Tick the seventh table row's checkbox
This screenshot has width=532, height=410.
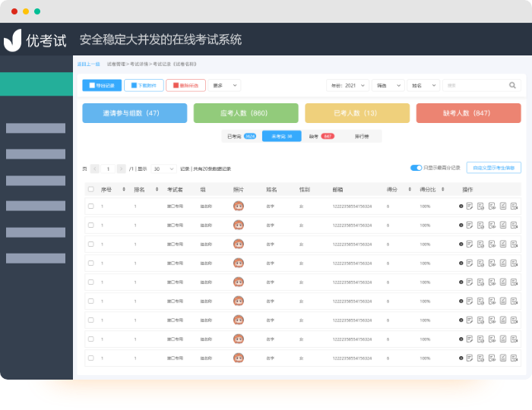(91, 320)
